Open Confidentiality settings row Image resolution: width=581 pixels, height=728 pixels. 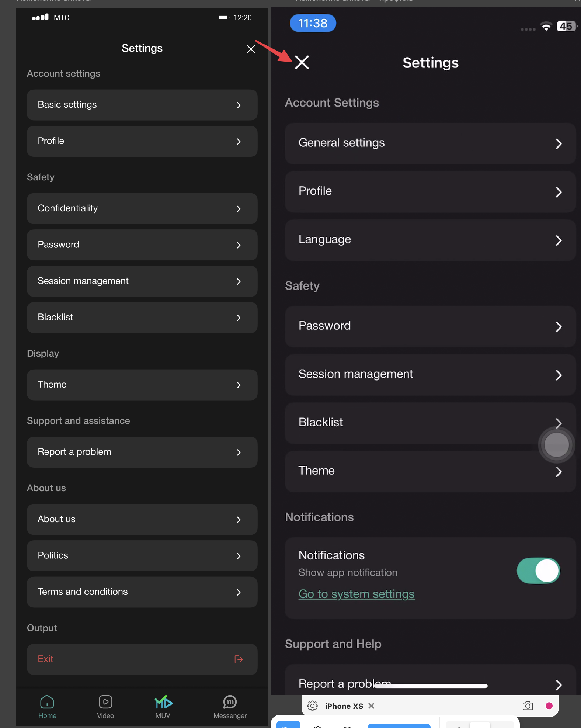(142, 208)
